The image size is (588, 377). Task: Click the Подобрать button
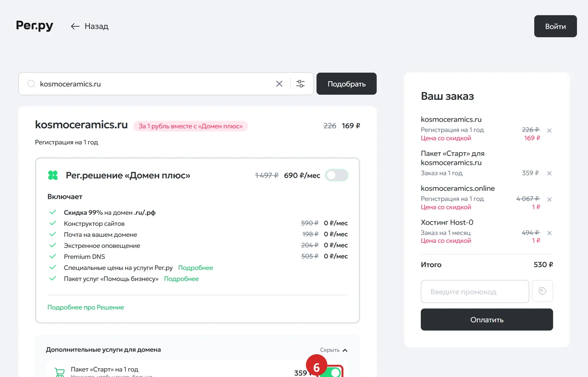coord(346,84)
